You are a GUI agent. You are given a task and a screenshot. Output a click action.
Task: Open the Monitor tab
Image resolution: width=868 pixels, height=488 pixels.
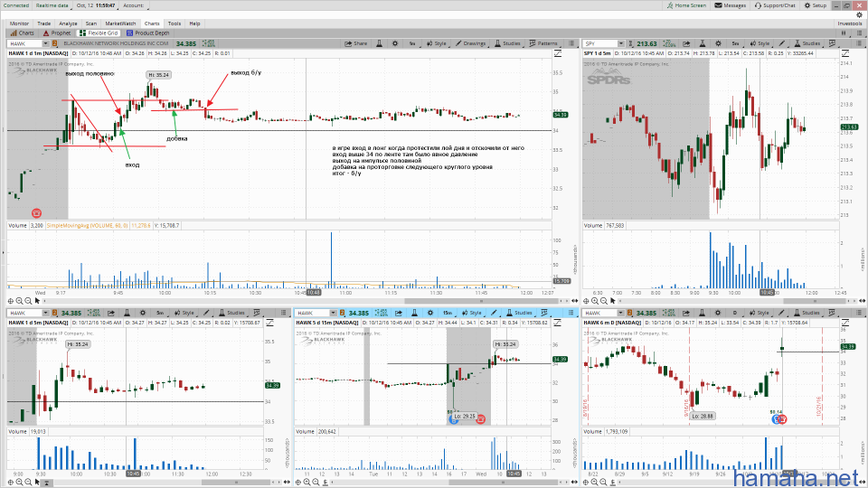point(19,23)
